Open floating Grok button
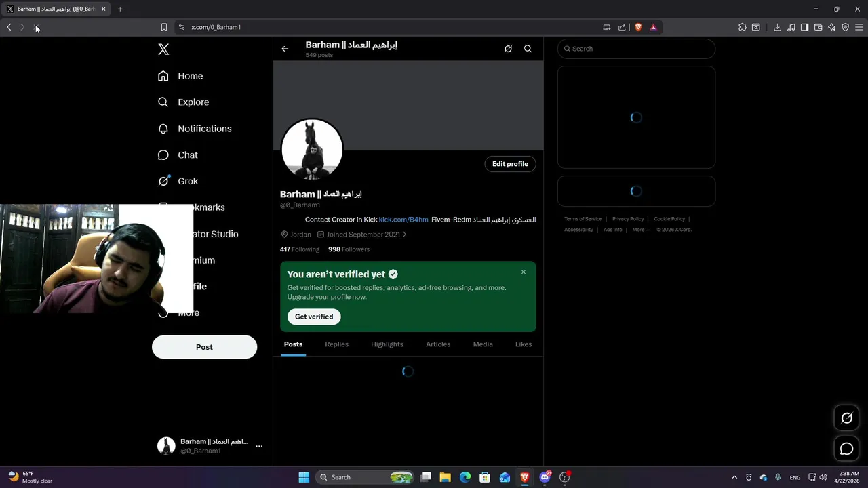The image size is (868, 488). click(846, 418)
